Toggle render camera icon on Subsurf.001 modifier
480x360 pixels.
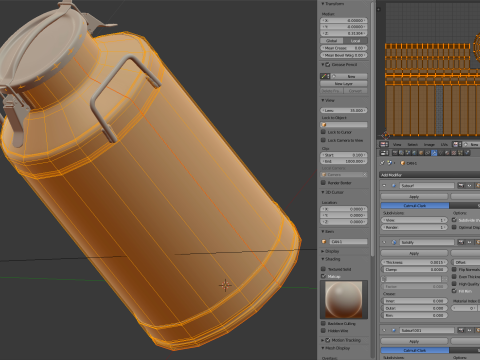coord(461,330)
